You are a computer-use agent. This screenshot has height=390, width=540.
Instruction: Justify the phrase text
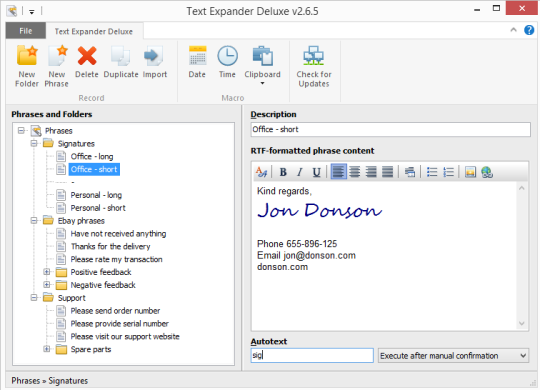coord(387,172)
